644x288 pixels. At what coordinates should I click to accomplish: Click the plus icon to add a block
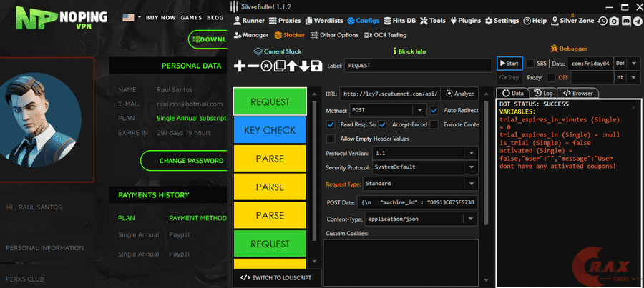(240, 66)
